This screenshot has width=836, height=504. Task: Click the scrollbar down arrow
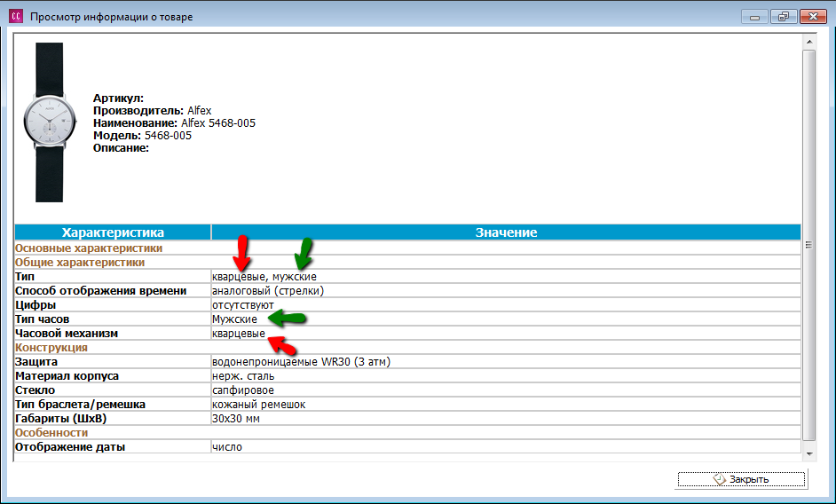tap(808, 454)
